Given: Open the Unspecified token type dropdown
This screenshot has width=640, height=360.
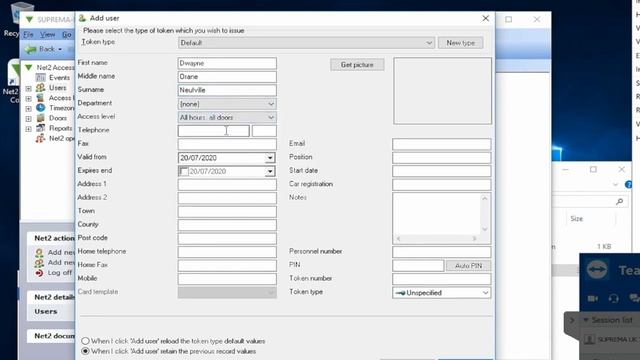Looking at the screenshot, I should (x=485, y=293).
